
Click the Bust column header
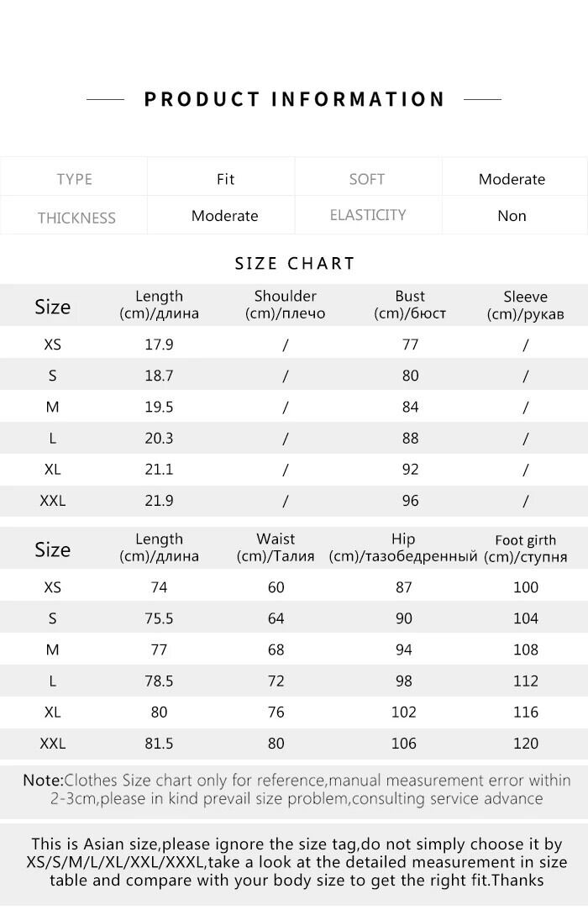pos(410,305)
